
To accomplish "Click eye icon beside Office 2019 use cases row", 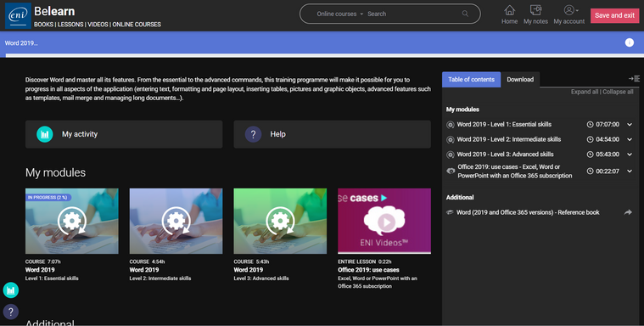I will tap(451, 171).
